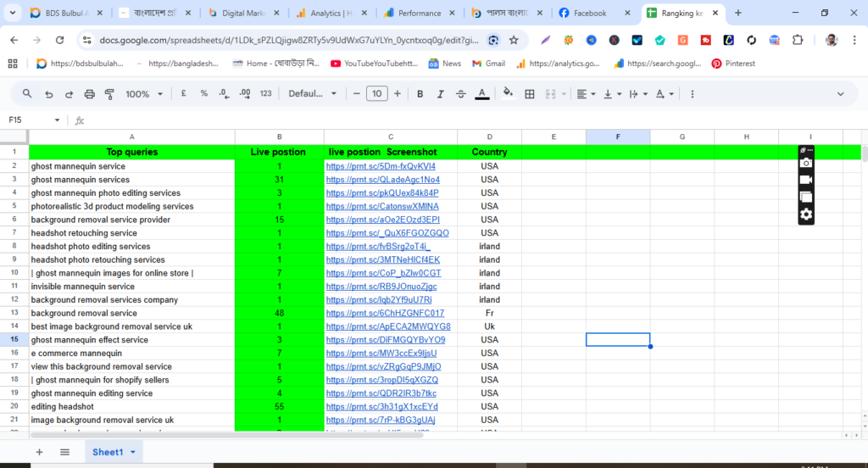Image resolution: width=868 pixels, height=468 pixels.
Task: Open the Pinterest bookmark
Action: click(733, 64)
